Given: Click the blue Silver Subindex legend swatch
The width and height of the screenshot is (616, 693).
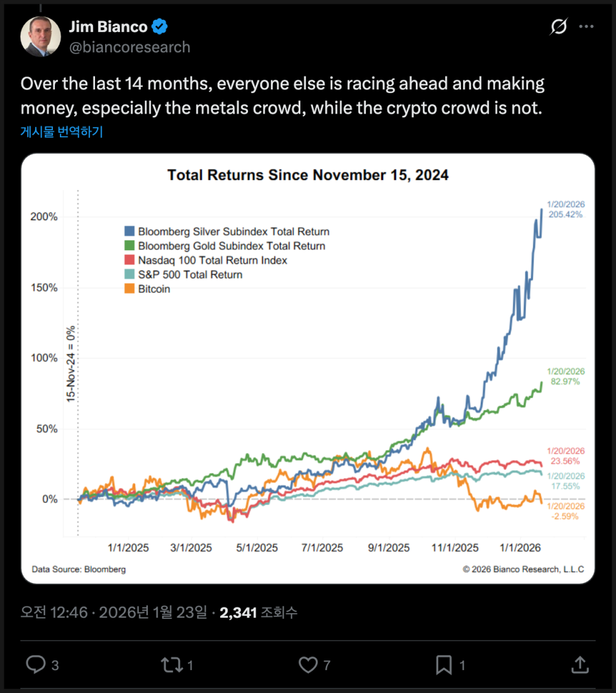Looking at the screenshot, I should [129, 232].
